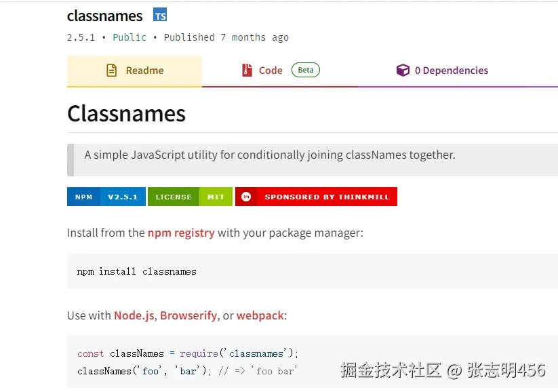Click the NPM v2.5.1 badge
Image resolution: width=558 pixels, height=392 pixels.
[106, 197]
